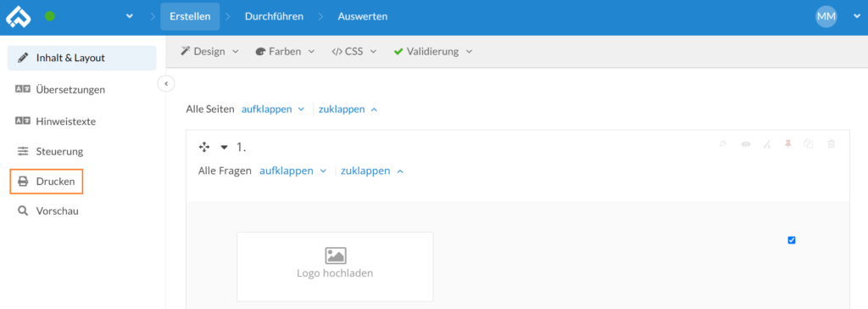
Task: Delete page 1 with the trash icon
Action: (x=831, y=144)
